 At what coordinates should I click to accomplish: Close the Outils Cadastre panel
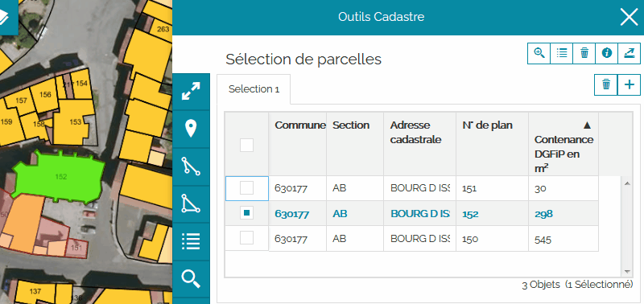point(629,17)
